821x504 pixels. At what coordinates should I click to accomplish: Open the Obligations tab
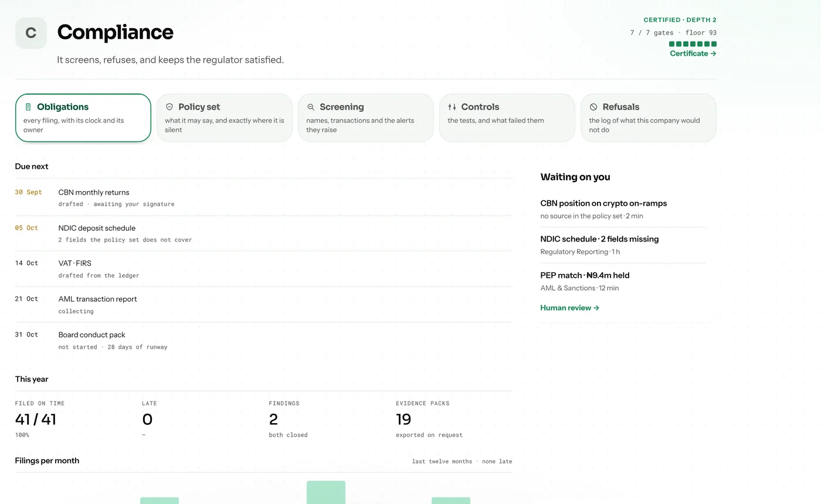point(83,118)
